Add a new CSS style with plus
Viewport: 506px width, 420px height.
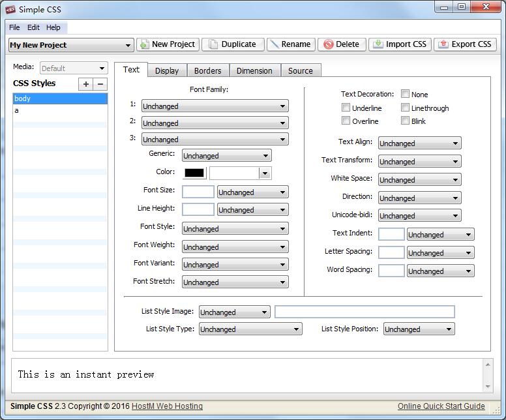(x=86, y=84)
